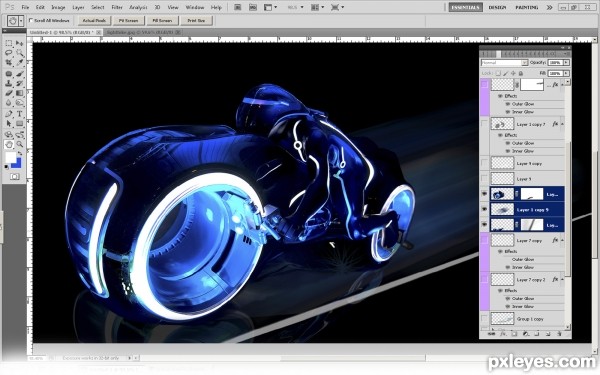Select the Blur tool
600x375 pixels.
tap(8, 103)
